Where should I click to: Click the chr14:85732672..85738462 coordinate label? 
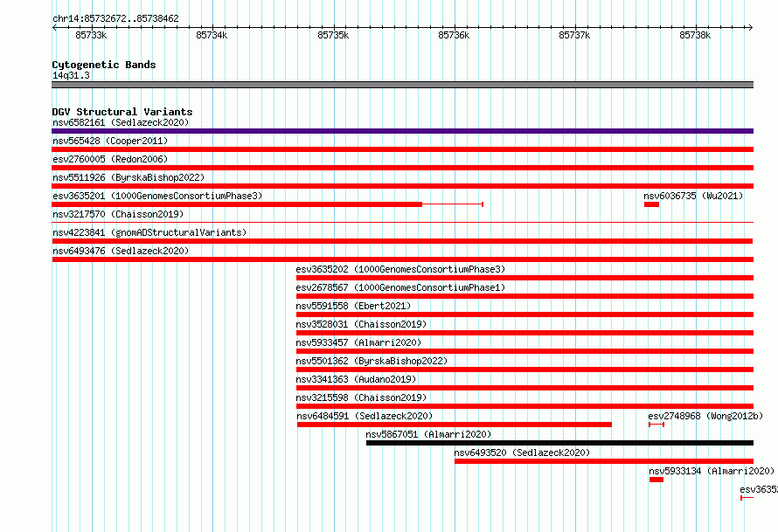[115, 18]
